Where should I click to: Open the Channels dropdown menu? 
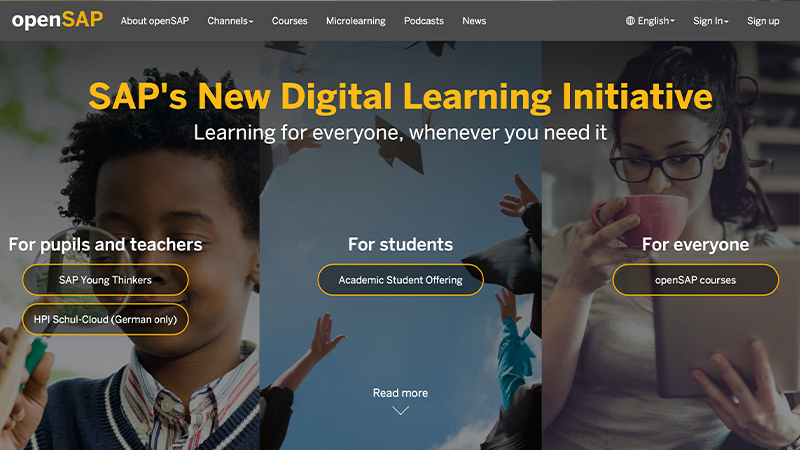(230, 21)
